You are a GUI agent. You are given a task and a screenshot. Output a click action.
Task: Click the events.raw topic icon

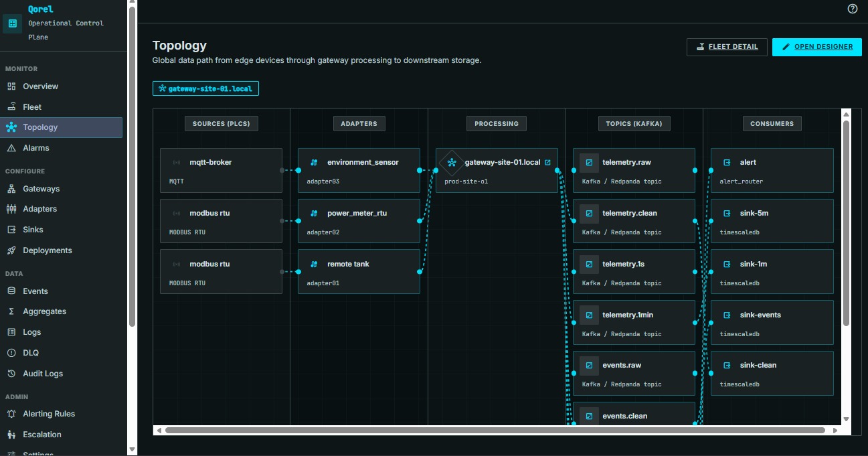pyautogui.click(x=590, y=366)
